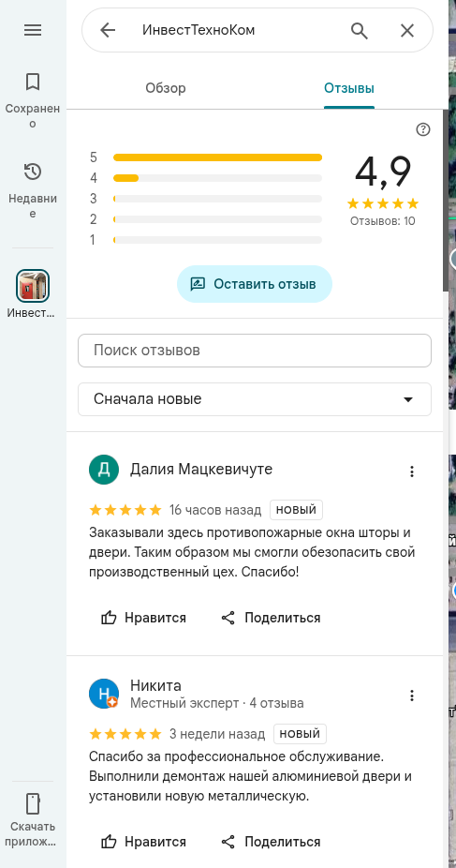Open more options for Никита's review
The height and width of the screenshot is (868, 456).
412,696
